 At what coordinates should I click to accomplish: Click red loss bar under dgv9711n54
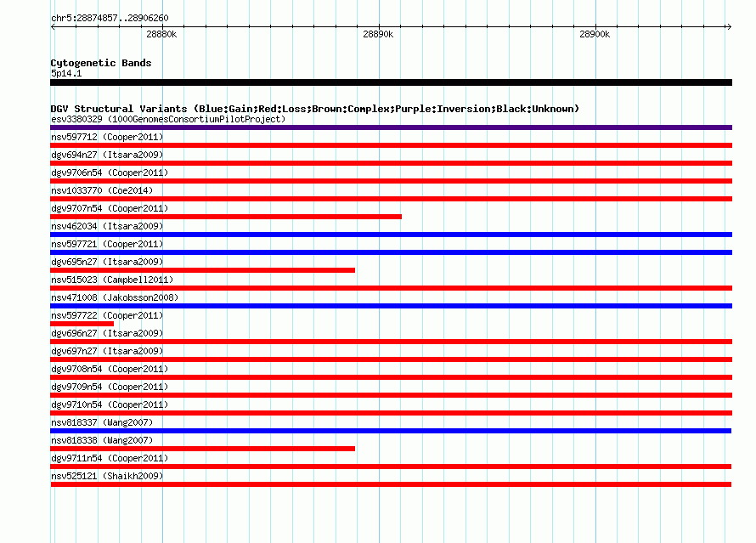[x=391, y=467]
